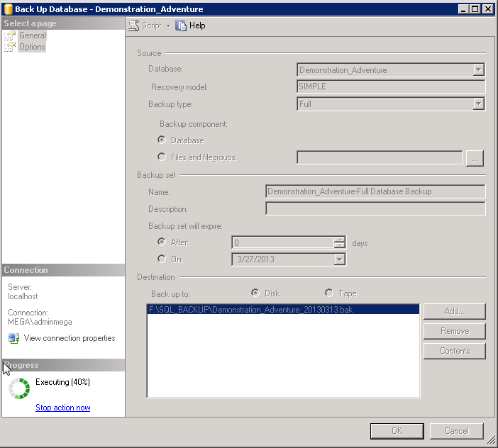
Task: Increase the expire After days spinner
Action: point(339,240)
